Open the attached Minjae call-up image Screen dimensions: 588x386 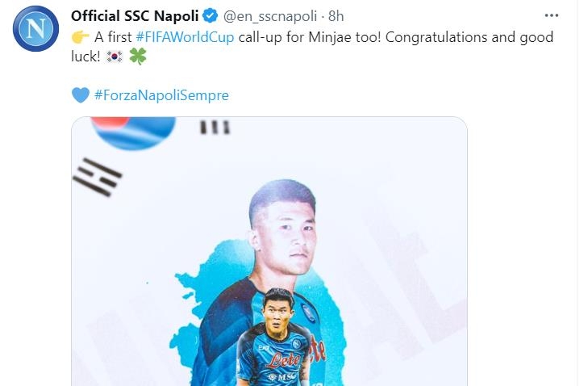pos(269,251)
